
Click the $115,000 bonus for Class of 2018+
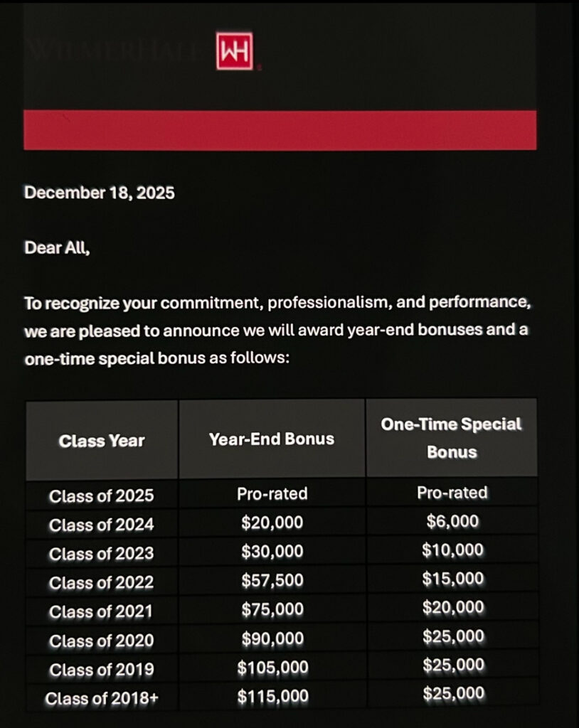click(x=272, y=697)
